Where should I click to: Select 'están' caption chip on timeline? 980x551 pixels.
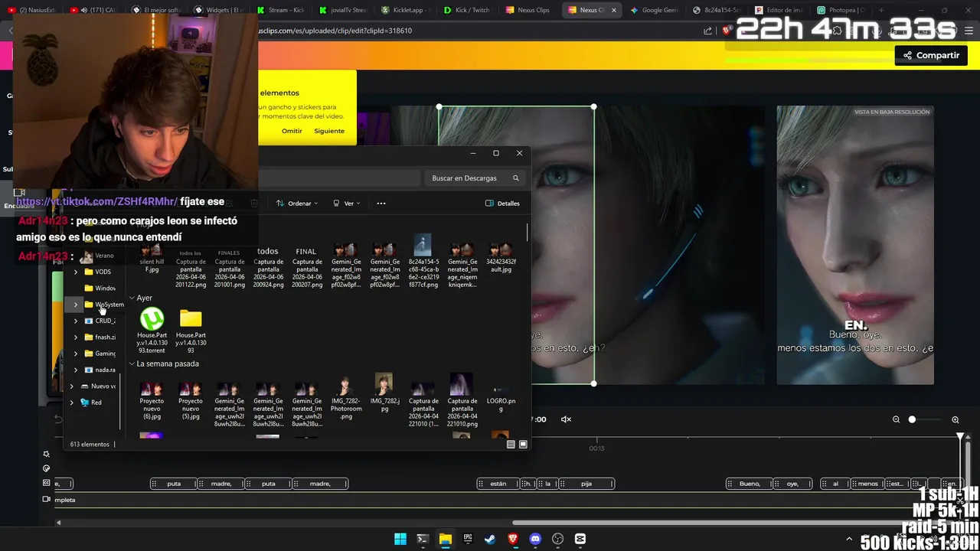point(498,484)
